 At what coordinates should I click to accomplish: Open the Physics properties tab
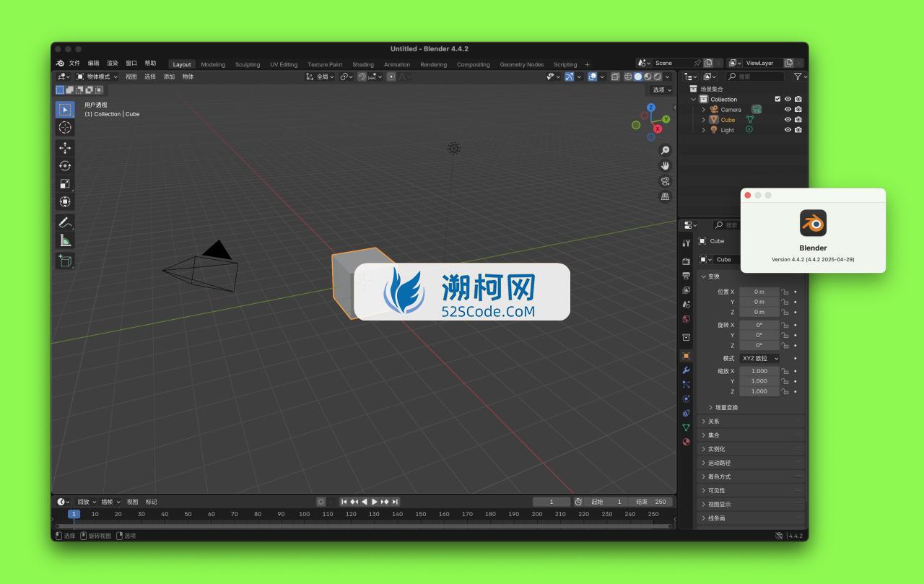pyautogui.click(x=686, y=398)
